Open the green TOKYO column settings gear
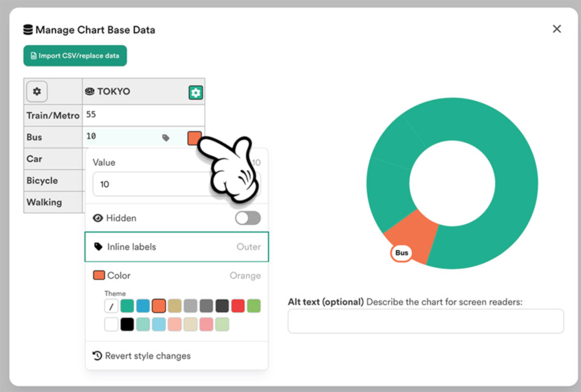Viewport: 581px width, 392px height. coord(196,93)
